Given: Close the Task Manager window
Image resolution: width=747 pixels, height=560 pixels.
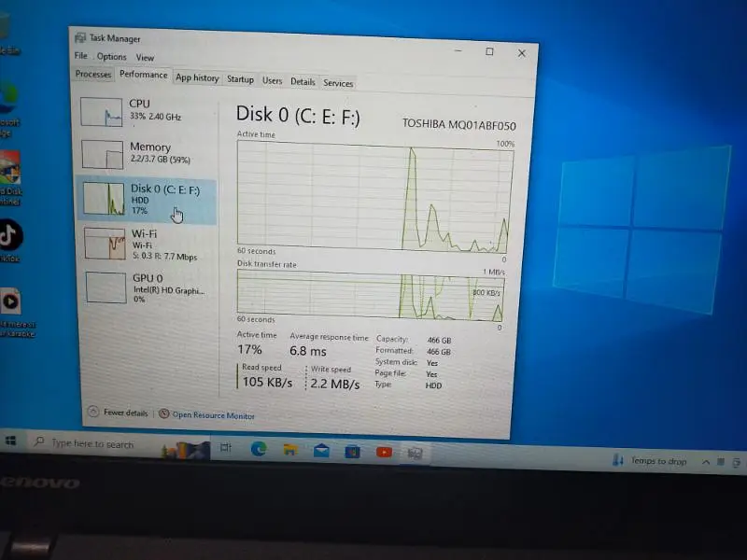Looking at the screenshot, I should click(x=522, y=53).
